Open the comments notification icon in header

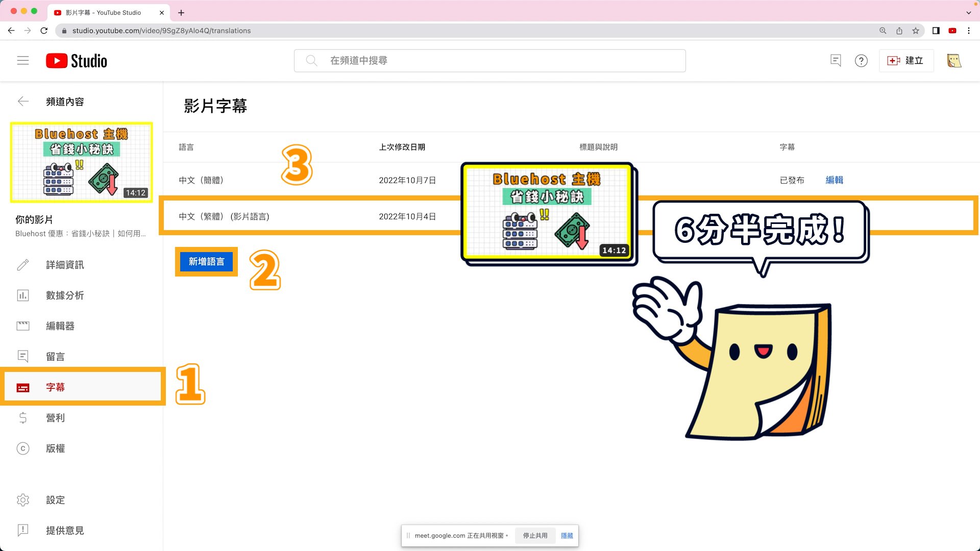coord(836,61)
